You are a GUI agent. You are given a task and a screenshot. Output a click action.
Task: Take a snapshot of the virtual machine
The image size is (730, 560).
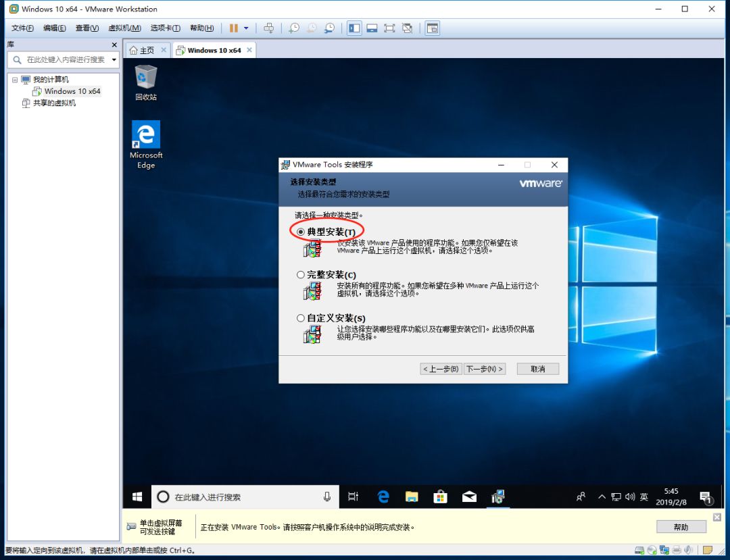point(294,28)
